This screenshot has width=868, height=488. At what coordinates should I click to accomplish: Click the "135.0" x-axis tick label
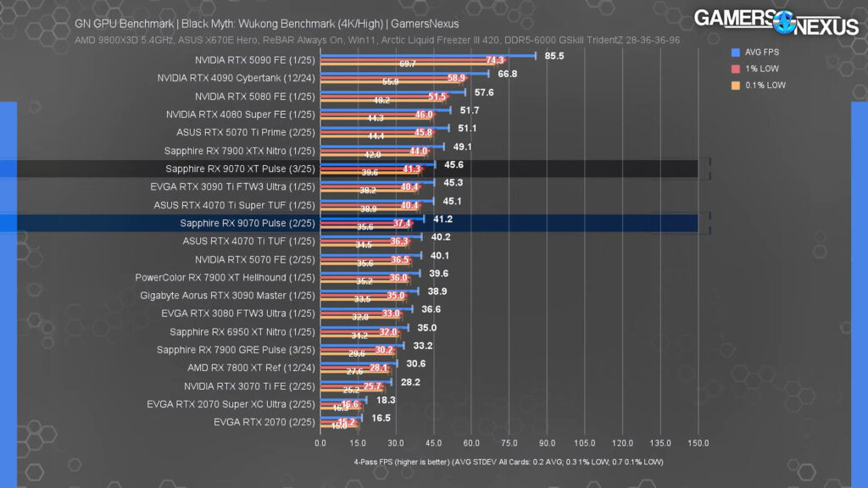pyautogui.click(x=659, y=443)
